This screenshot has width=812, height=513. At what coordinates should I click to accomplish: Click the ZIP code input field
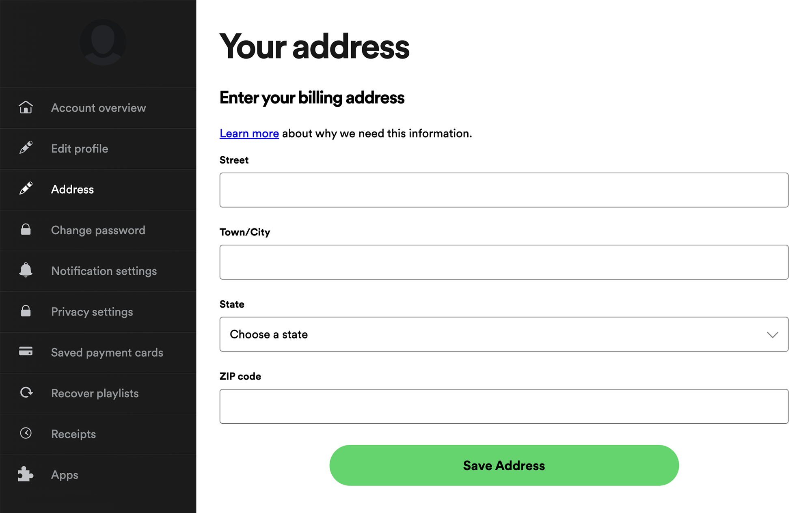tap(504, 406)
